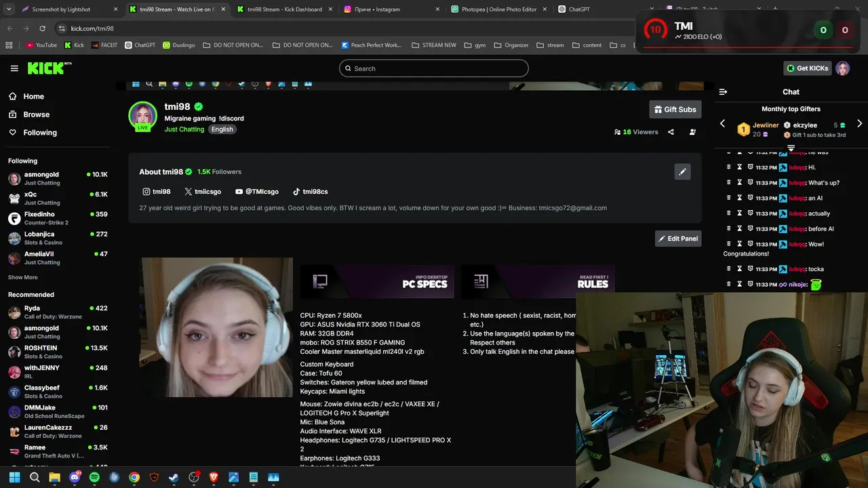Delete lubqq's "tocka" message
This screenshot has width=868, height=488.
click(x=729, y=269)
